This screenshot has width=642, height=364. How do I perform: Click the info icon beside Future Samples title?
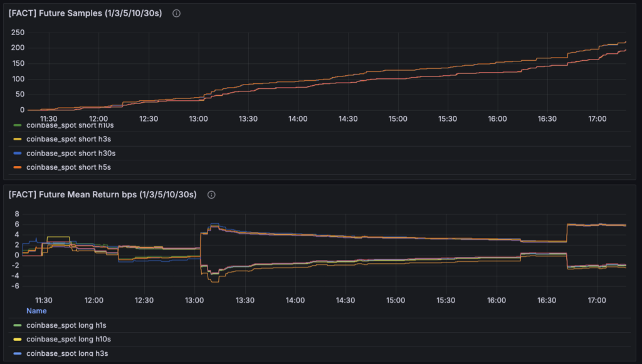176,13
